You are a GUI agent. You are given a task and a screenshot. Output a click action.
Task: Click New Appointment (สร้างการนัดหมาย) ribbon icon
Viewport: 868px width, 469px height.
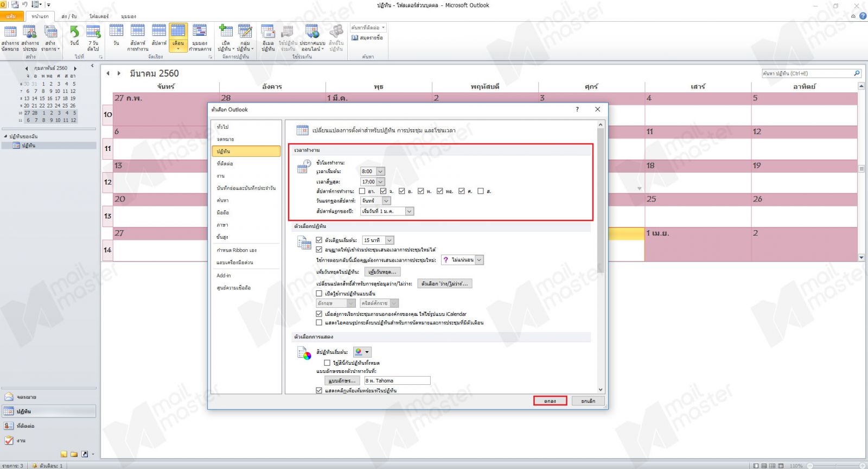[x=10, y=37]
